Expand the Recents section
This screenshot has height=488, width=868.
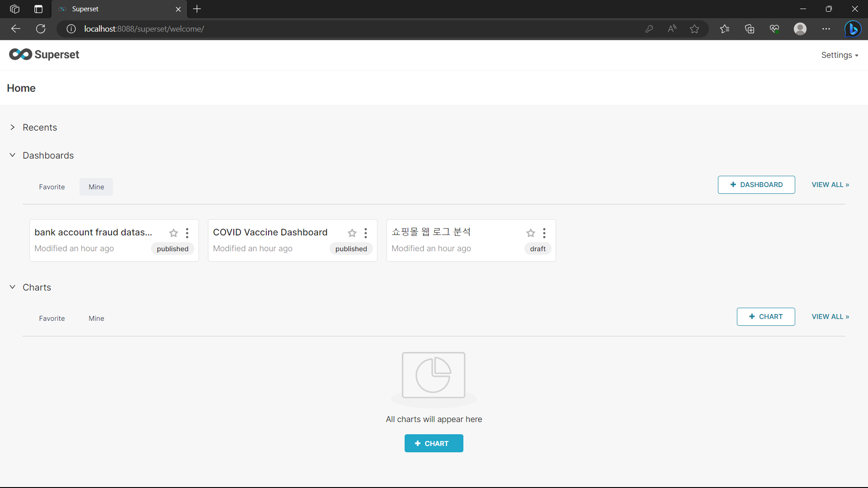point(13,127)
